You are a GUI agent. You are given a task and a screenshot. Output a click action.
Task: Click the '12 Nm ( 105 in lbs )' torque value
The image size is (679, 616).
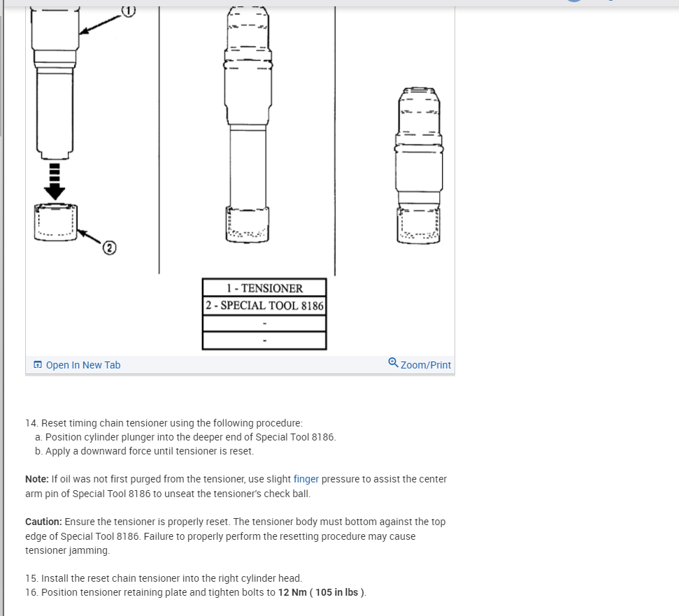point(322,592)
